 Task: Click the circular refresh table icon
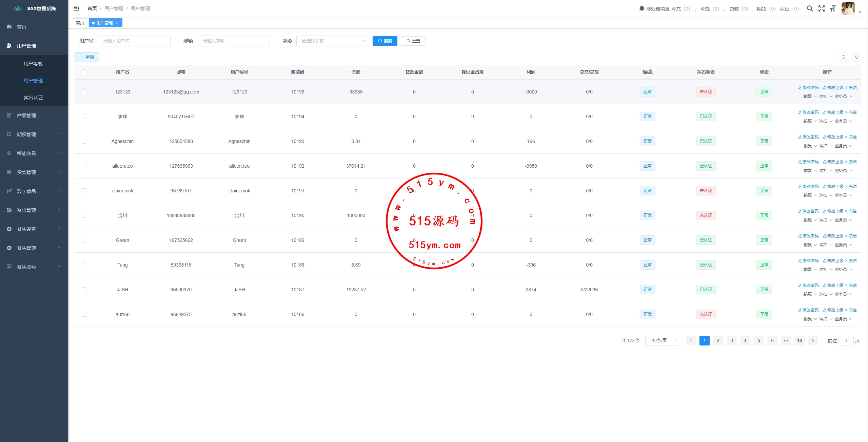856,57
